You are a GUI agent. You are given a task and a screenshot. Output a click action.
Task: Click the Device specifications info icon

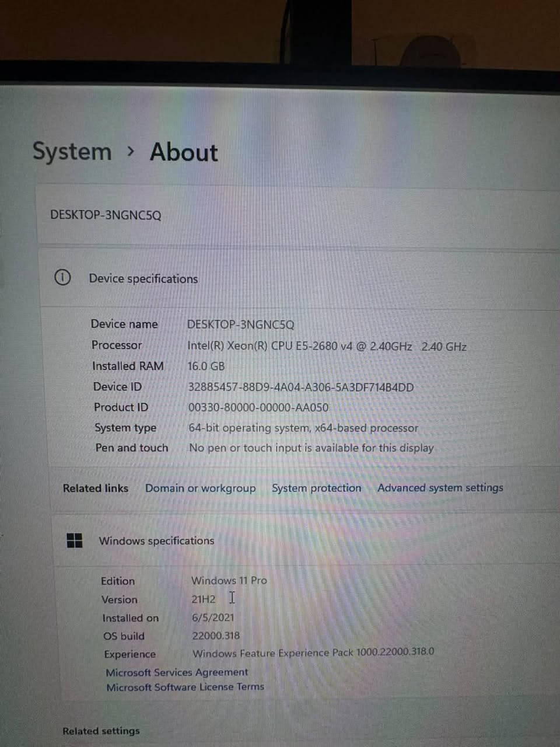(62, 277)
